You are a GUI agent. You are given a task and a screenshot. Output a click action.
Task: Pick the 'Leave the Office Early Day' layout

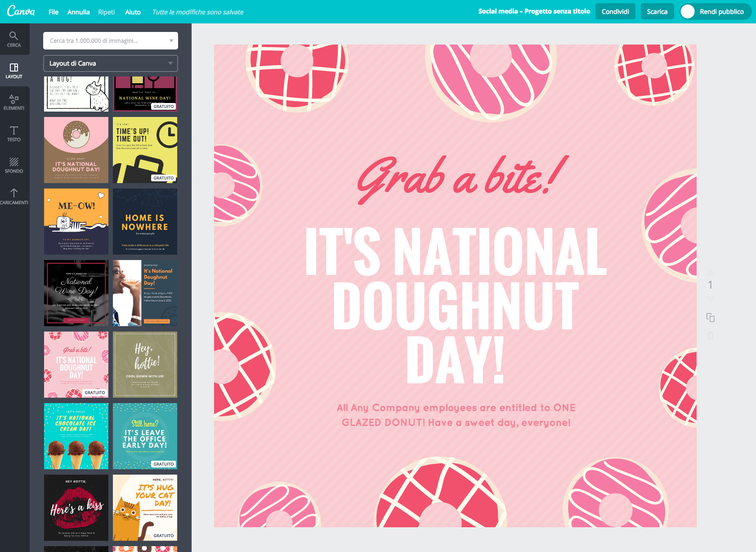(x=145, y=436)
